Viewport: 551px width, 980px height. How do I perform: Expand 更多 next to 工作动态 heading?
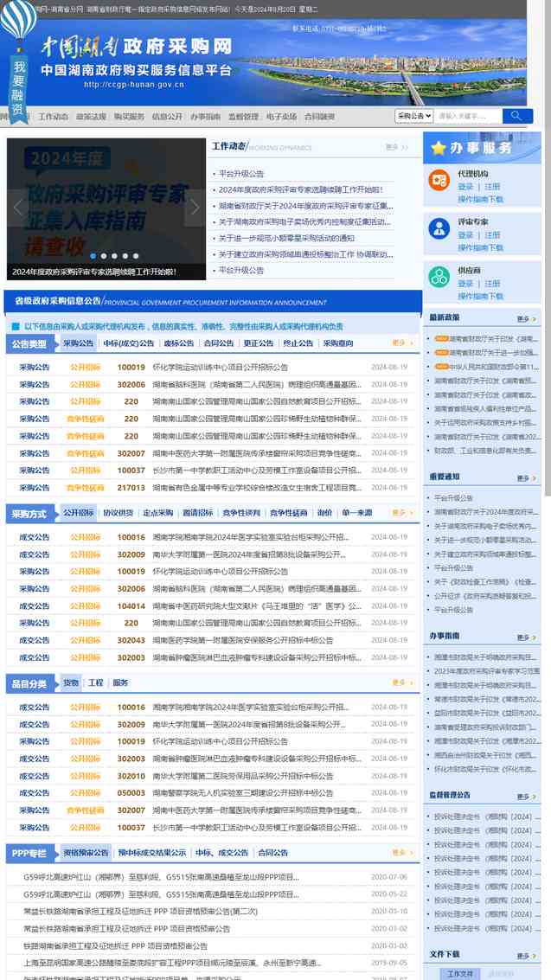click(396, 148)
